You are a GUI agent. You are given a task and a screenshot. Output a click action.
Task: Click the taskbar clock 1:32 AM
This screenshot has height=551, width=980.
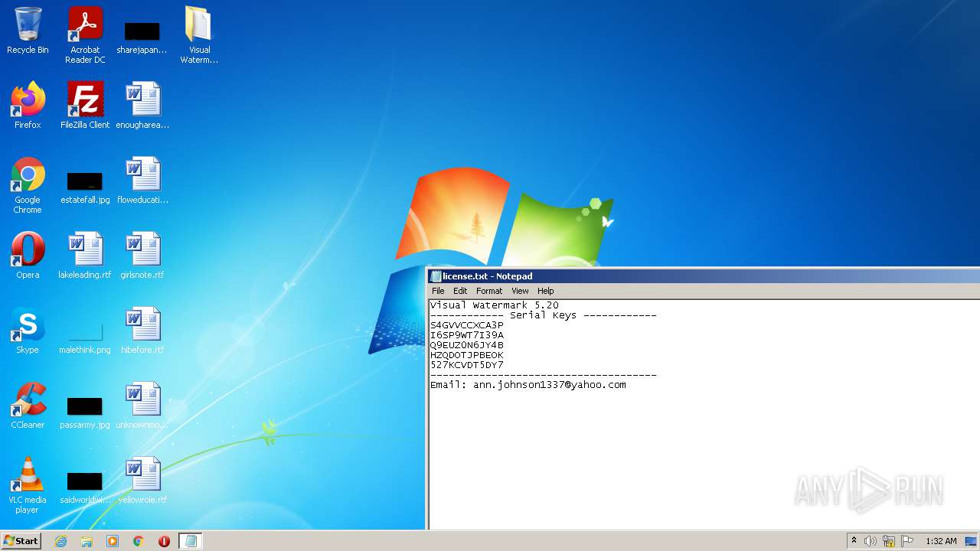point(941,541)
